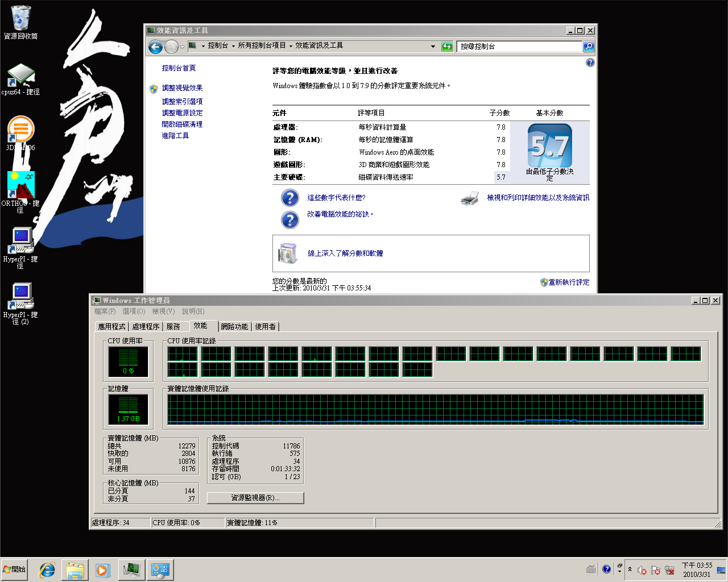Click the Action Center flag tray icon

[656, 570]
